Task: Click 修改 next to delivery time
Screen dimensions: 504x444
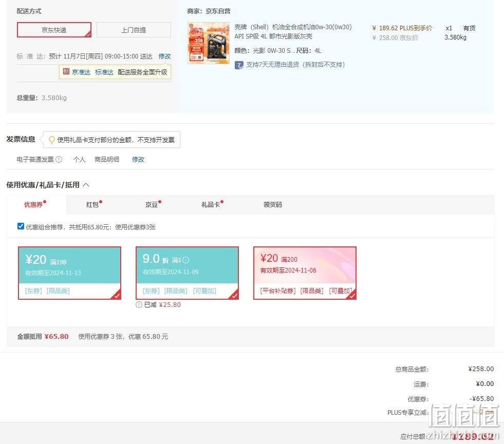Action: tap(164, 56)
